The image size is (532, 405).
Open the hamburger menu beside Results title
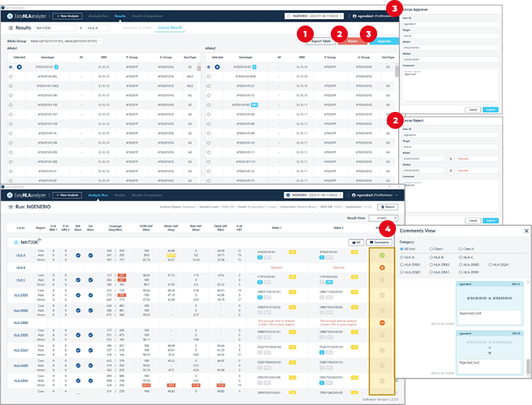tap(11, 28)
